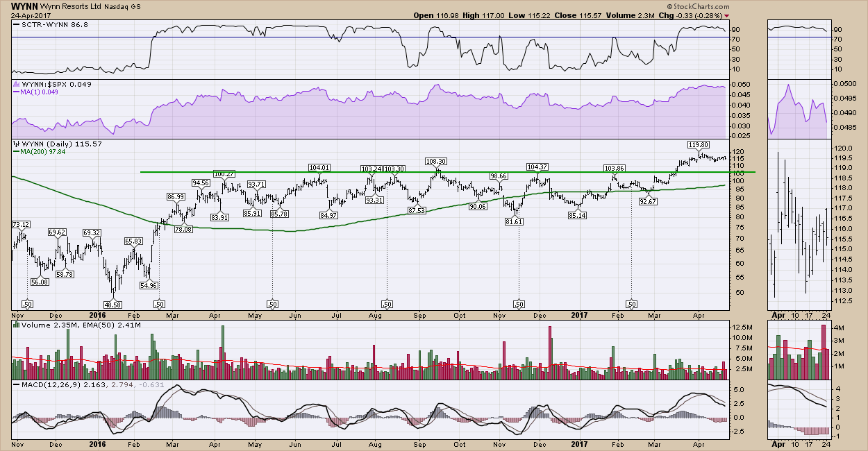The height and width of the screenshot is (451, 868).
Task: Click the purple area icon beside WYNN:$SPX
Action: pos(16,84)
